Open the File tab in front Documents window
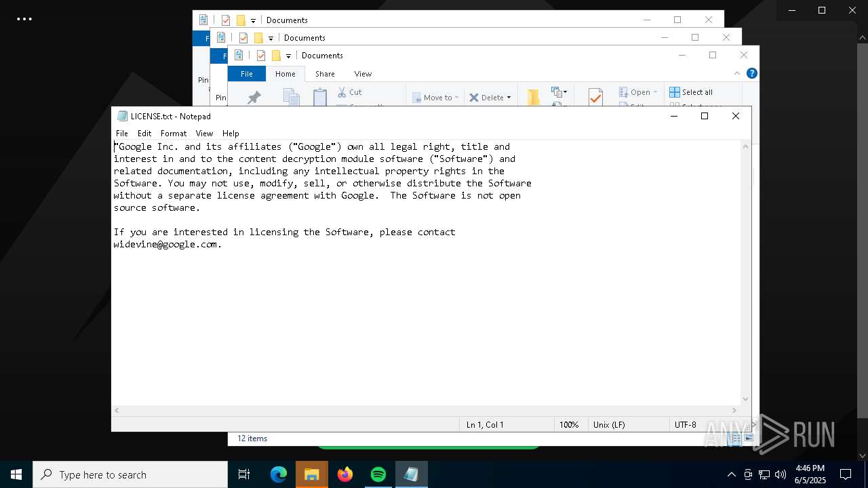 [247, 74]
